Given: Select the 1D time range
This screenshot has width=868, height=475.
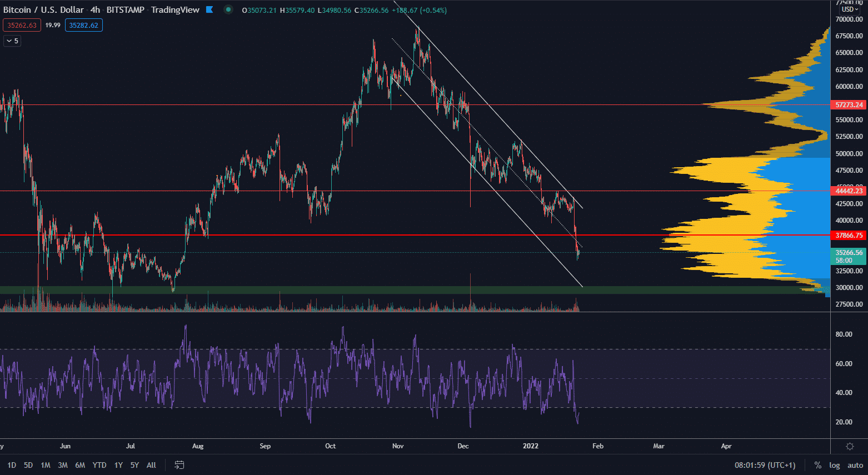Looking at the screenshot, I should coord(12,465).
